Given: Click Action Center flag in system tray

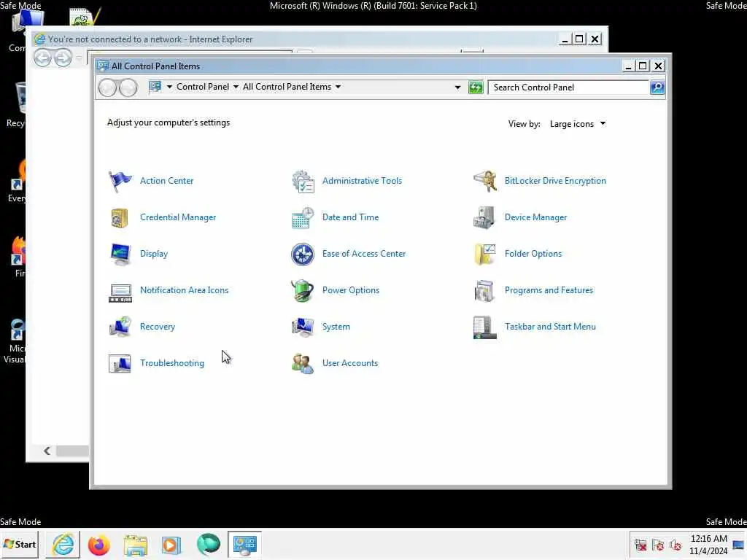Looking at the screenshot, I should click(658, 545).
